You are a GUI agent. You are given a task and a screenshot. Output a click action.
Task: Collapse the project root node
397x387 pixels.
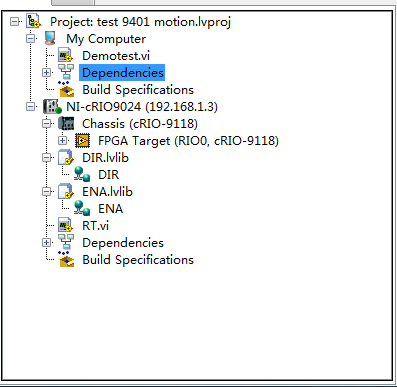click(14, 22)
